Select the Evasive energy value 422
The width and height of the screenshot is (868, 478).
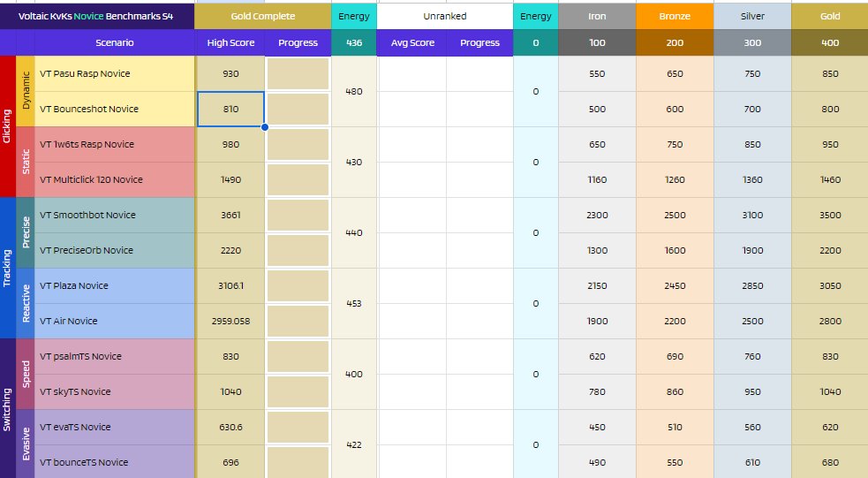tap(354, 444)
